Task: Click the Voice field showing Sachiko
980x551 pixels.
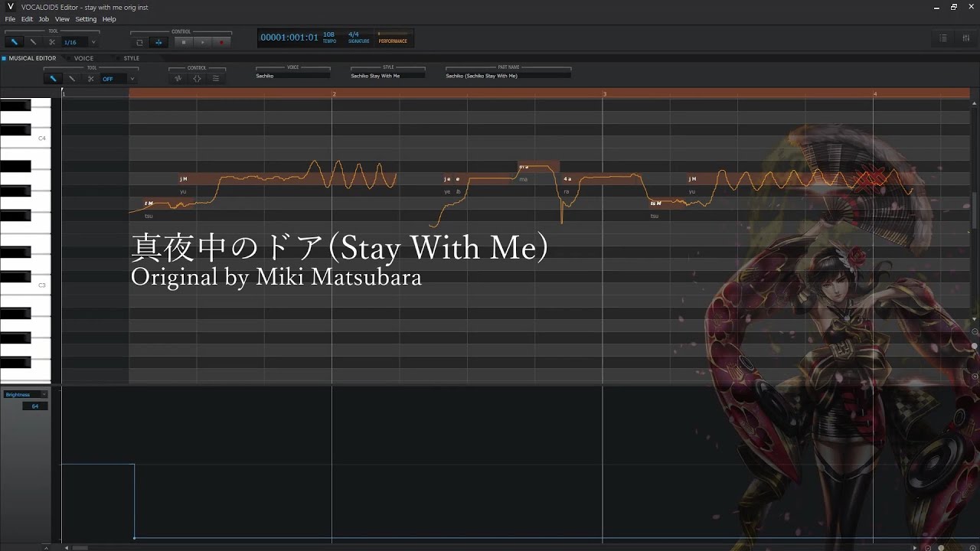Action: (x=293, y=76)
